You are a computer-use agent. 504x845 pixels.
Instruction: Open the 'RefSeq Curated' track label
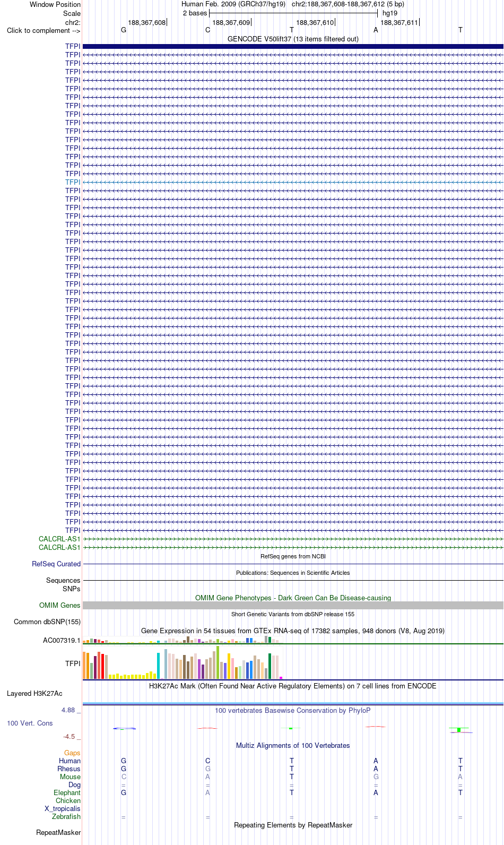pyautogui.click(x=56, y=564)
